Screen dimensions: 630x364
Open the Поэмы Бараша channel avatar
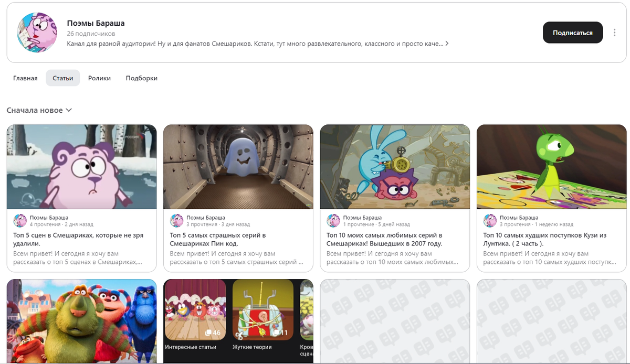[x=37, y=33]
